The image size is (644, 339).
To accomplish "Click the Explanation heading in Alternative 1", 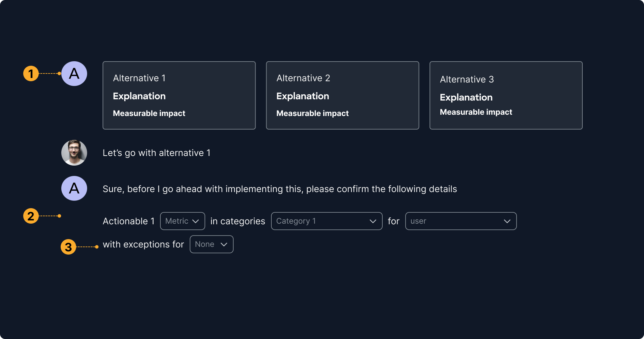I will click(139, 96).
